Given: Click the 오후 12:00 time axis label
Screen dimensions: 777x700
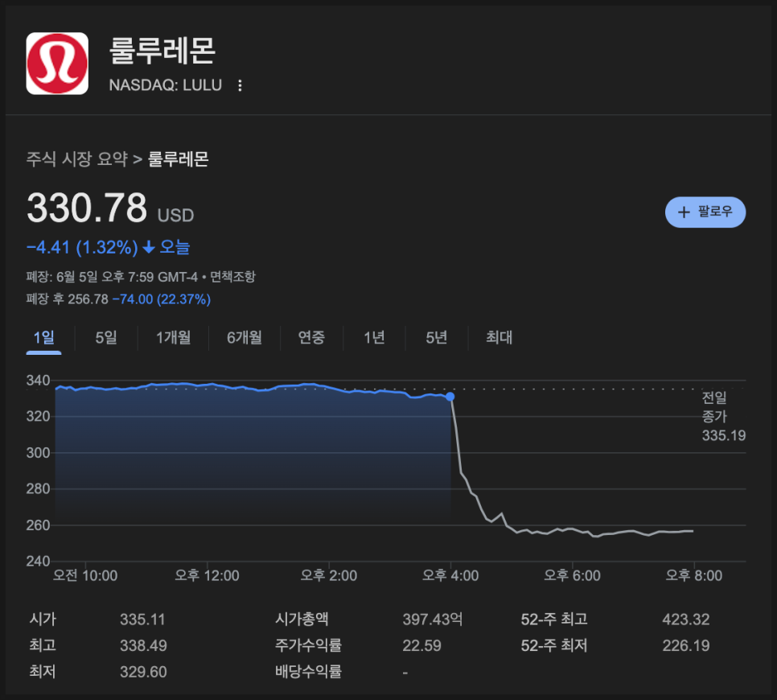Looking at the screenshot, I should (x=208, y=575).
